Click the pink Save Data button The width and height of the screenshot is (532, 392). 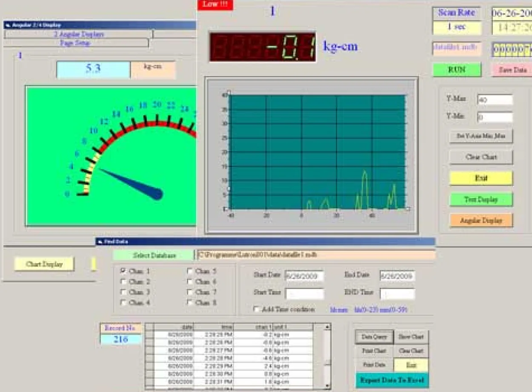pos(512,70)
